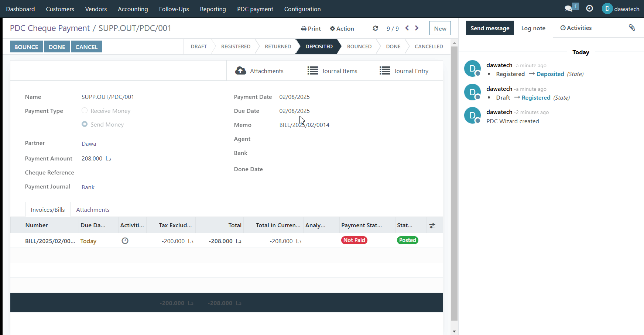Image resolution: width=644 pixels, height=335 pixels.
Task: Click the CANCEL button
Action: point(86,47)
